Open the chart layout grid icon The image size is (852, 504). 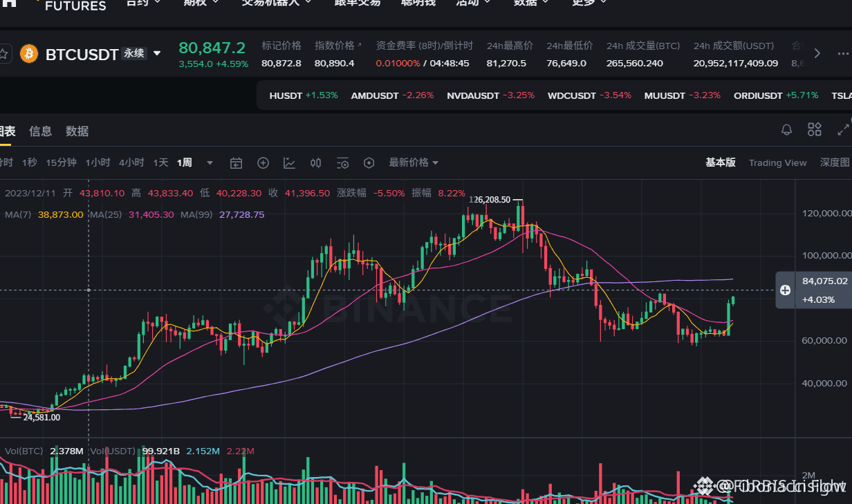coord(815,129)
